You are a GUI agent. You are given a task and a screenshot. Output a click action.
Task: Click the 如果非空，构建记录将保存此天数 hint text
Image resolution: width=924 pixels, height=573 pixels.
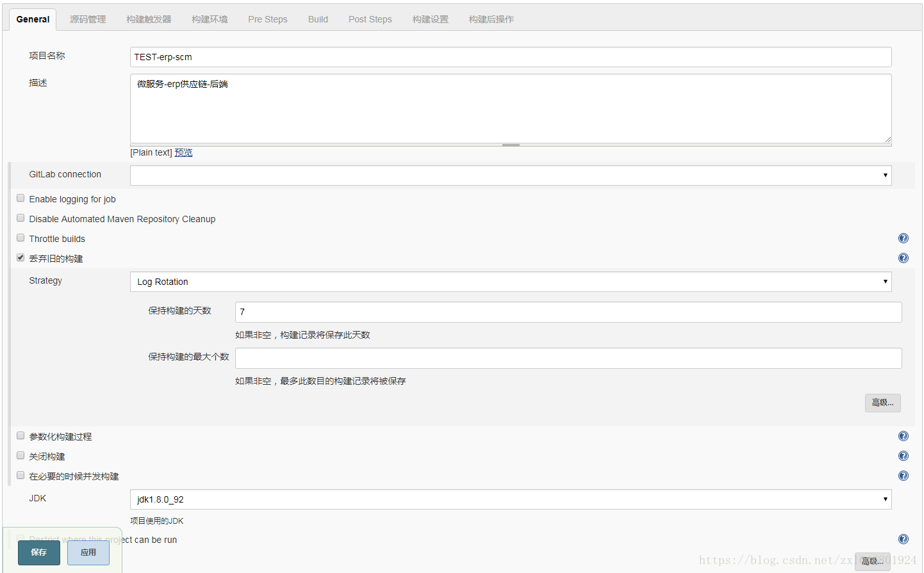[302, 335]
